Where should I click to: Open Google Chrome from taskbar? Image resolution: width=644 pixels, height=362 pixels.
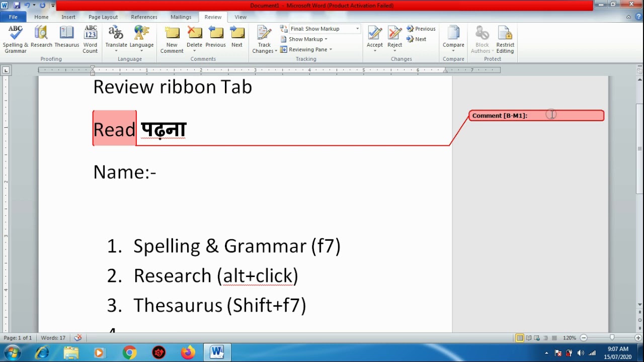click(130, 353)
